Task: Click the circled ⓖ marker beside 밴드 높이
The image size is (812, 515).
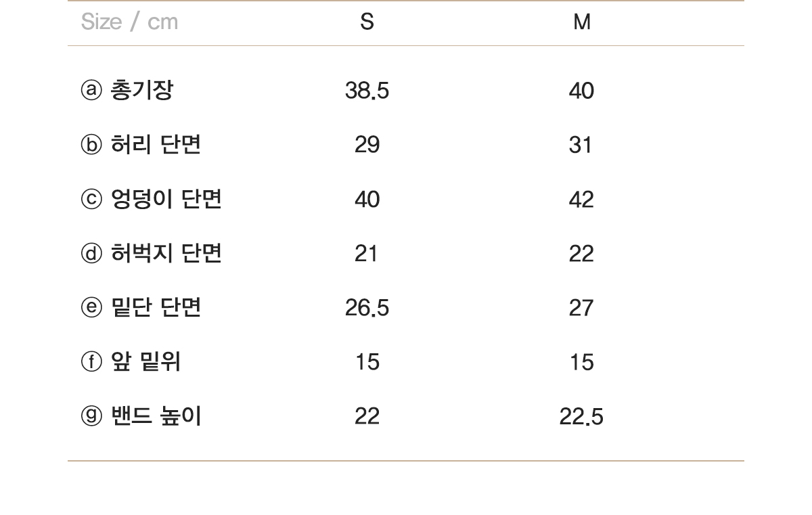Action: 91,416
